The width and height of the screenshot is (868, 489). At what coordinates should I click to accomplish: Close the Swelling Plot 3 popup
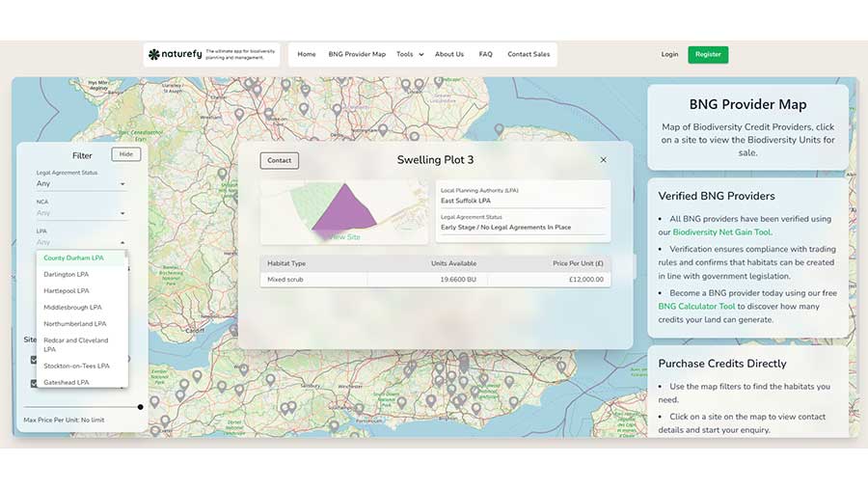(x=604, y=160)
